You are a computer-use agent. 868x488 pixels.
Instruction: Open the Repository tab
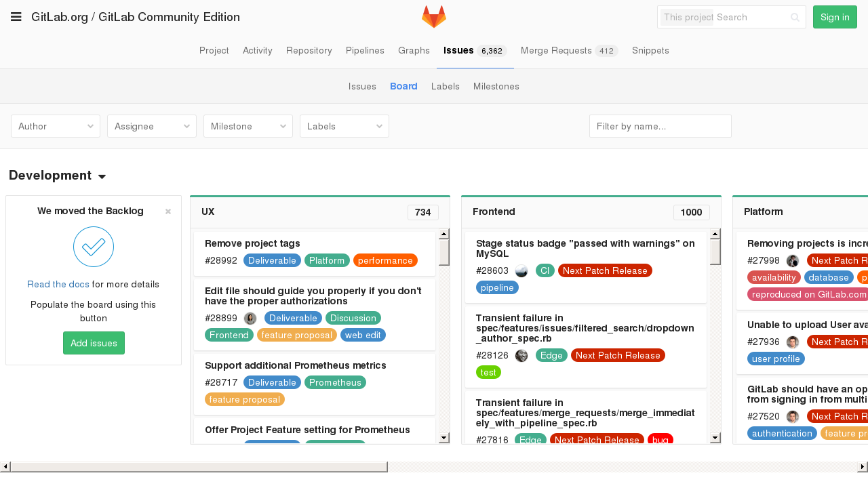coord(309,51)
